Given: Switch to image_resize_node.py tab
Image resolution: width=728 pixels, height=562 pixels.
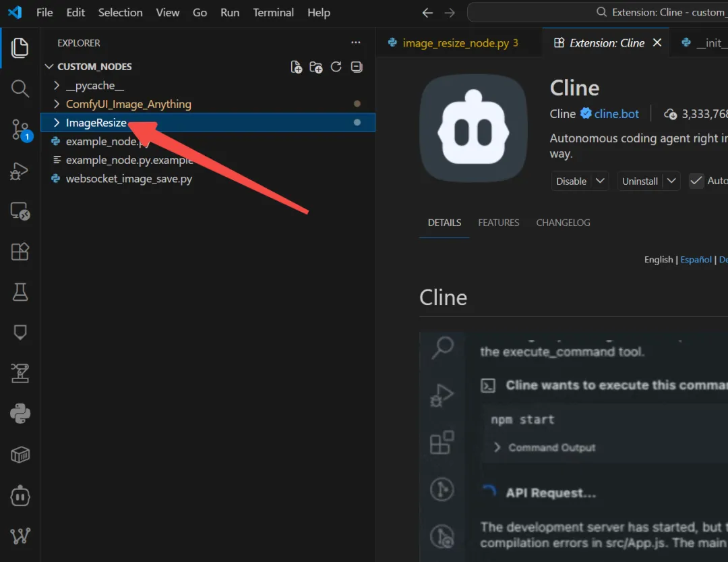Looking at the screenshot, I should [x=459, y=43].
